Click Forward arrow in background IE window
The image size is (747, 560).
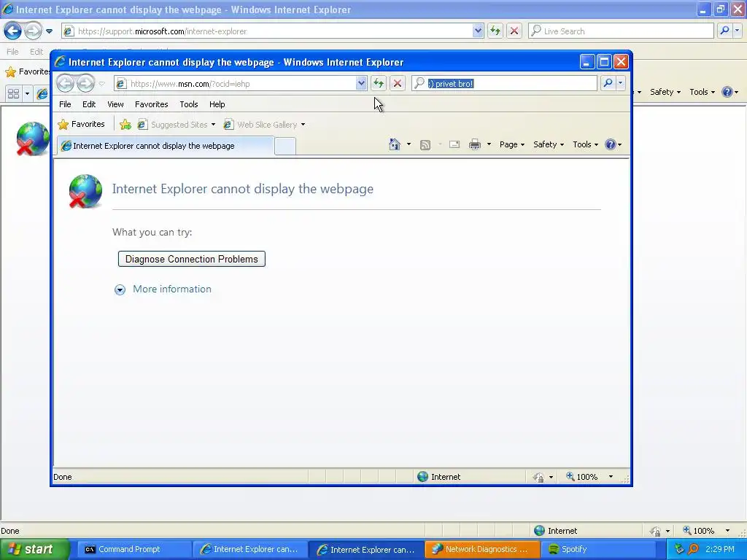(33, 31)
